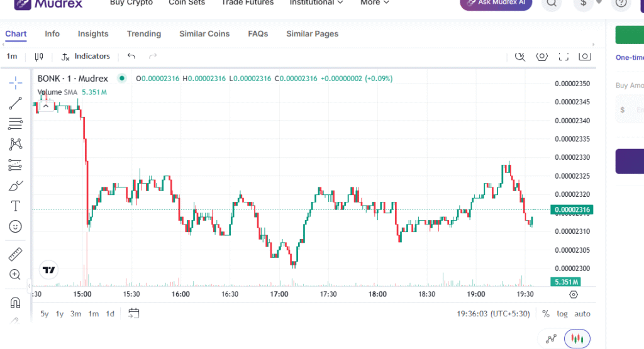The height and width of the screenshot is (349, 644).
Task: Select the trend line drawing tool
Action: point(16,103)
